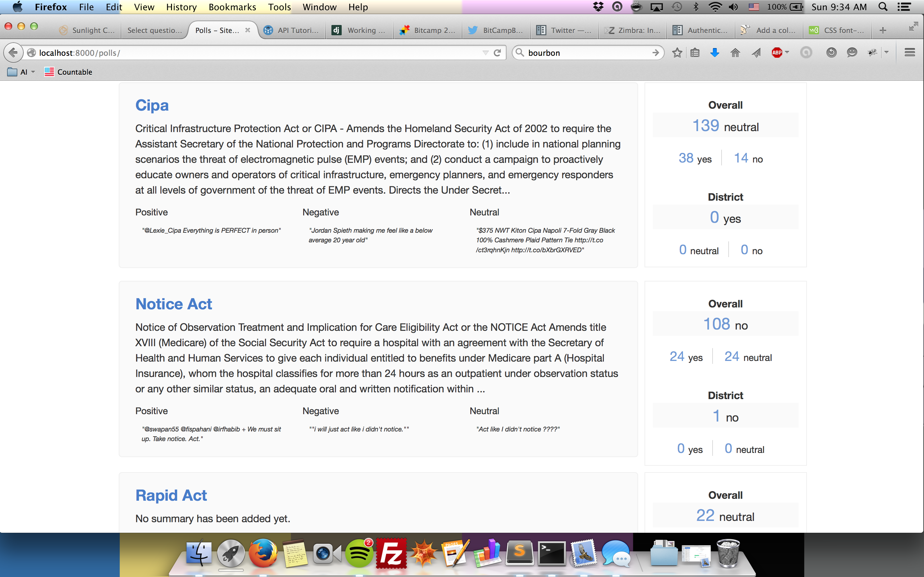Go to the Home page icon

[735, 53]
